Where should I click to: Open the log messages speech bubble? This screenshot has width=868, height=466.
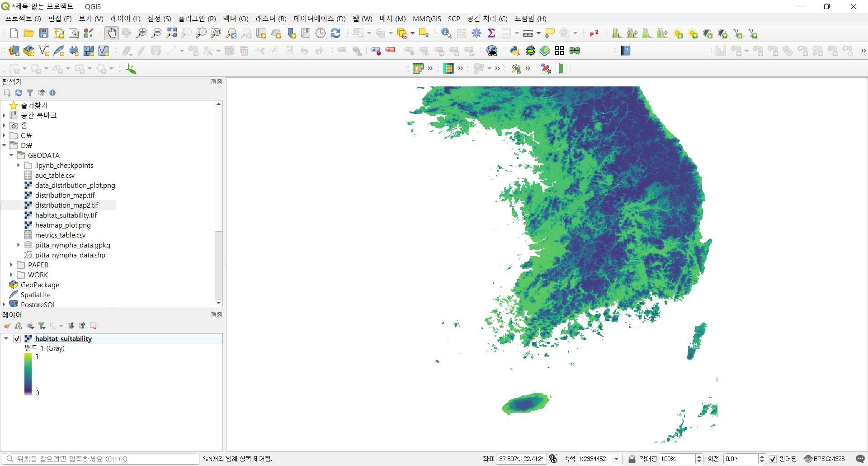tap(860, 459)
